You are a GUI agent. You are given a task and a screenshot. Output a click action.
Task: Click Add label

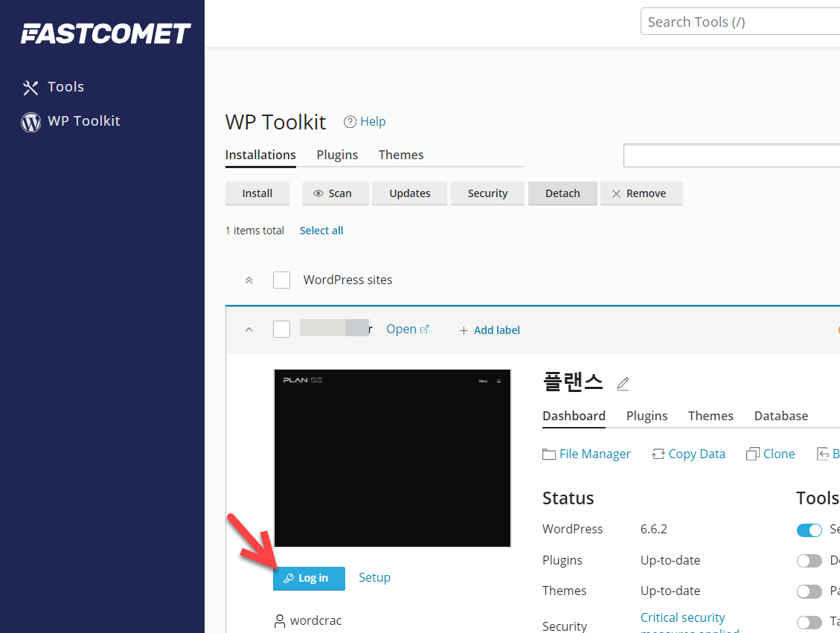tap(496, 330)
